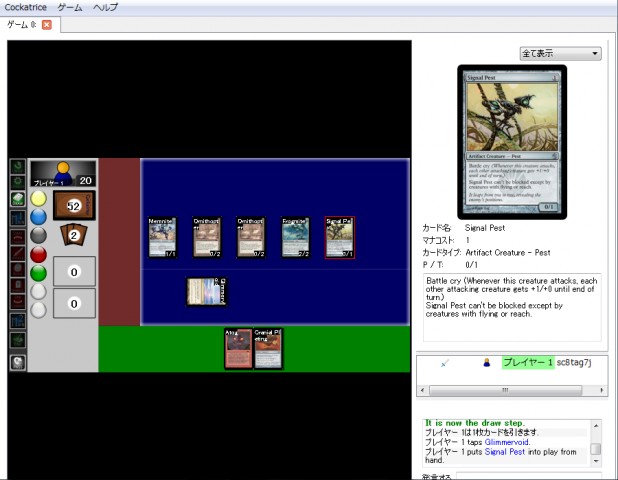618x480 pixels.
Task: Select the second Ornithopter card
Action: click(x=251, y=238)
